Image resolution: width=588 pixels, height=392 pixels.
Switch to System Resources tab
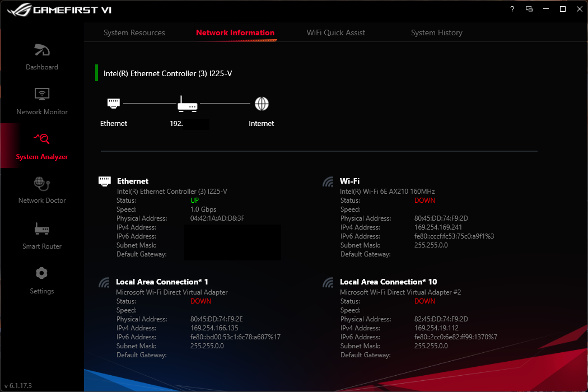point(134,32)
